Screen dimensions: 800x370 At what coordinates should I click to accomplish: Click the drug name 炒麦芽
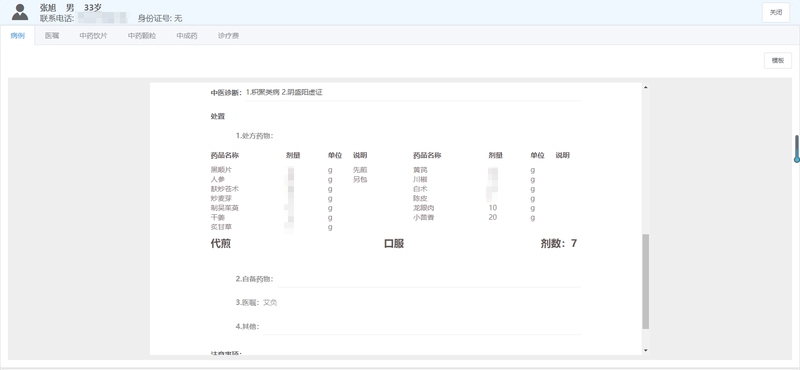[221, 199]
